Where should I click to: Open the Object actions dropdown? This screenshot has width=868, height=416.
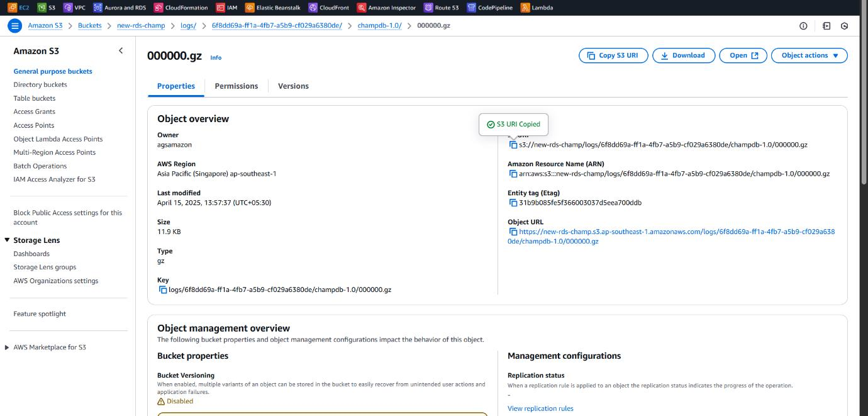(x=810, y=55)
